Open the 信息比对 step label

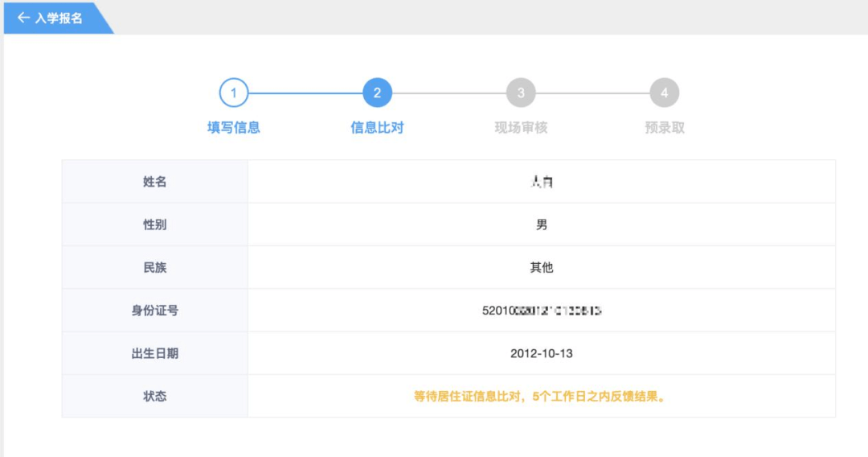tap(377, 127)
